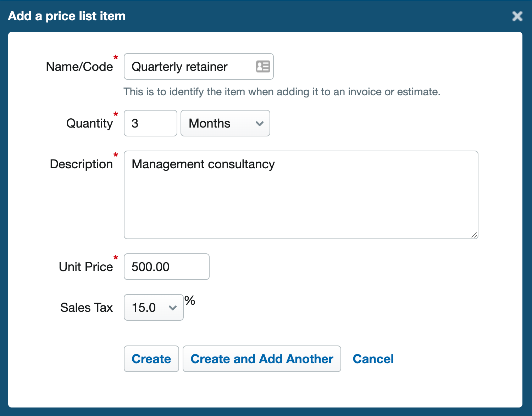Image resolution: width=532 pixels, height=416 pixels.
Task: Click Create and Add Another button
Action: tap(262, 359)
